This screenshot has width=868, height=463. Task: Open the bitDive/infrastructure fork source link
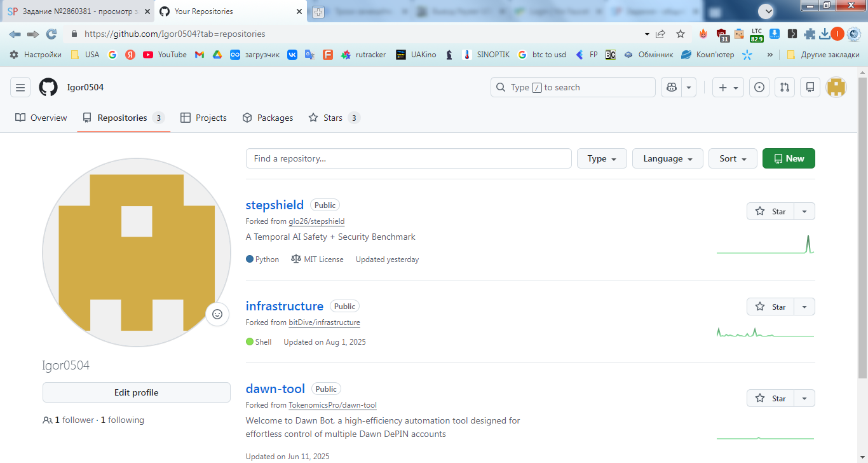pos(324,322)
